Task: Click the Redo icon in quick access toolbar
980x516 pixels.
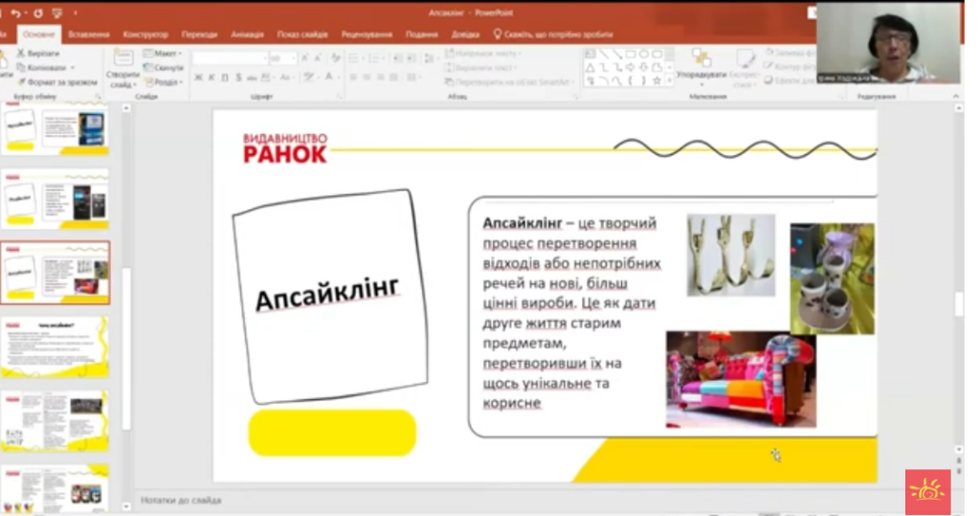Action: pyautogui.click(x=37, y=13)
